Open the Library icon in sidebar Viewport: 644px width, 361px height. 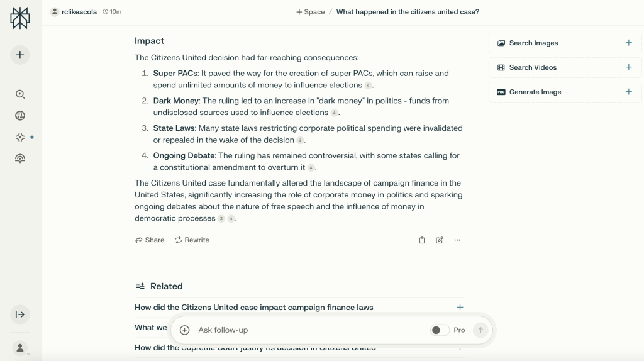click(x=20, y=158)
